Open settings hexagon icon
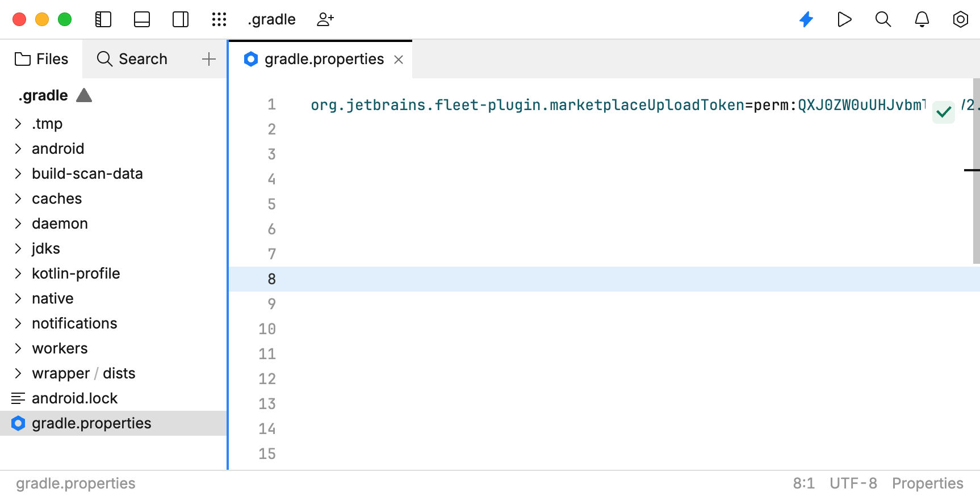This screenshot has width=980, height=497. 960,19
